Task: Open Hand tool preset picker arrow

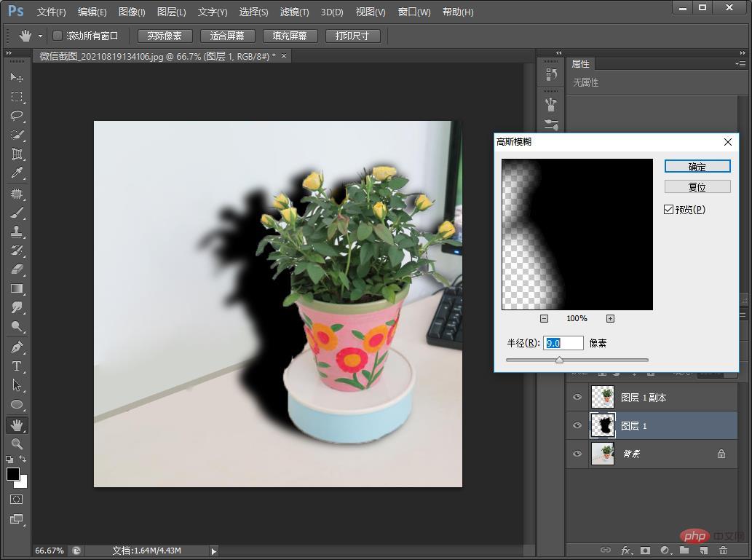Action: 40,36
